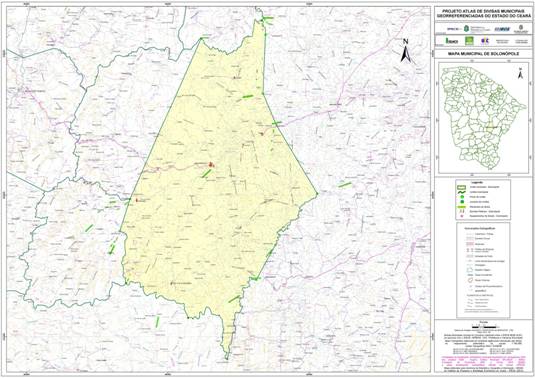Click the pink notice text at the panel bottom
Image resolution: width=535 pixels, height=378 pixels.
point(483,361)
